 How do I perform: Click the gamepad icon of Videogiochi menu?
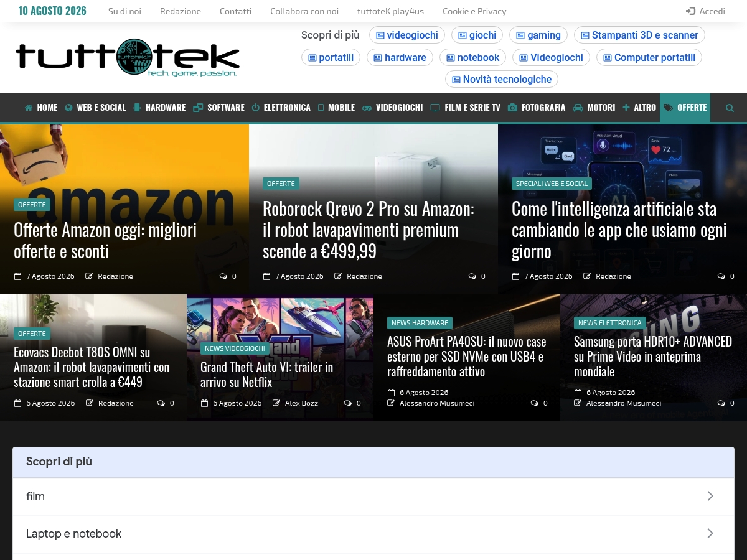367,108
